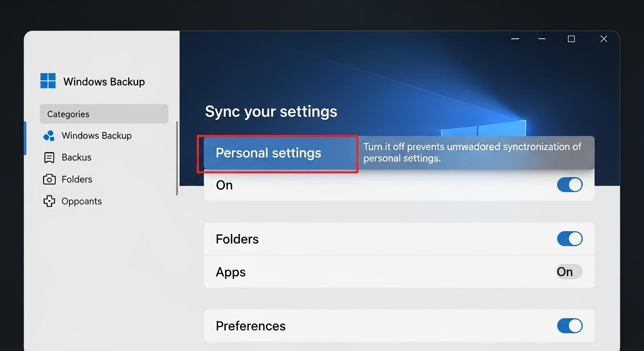Open the Backus section from sidebar
644x351 pixels.
pos(76,157)
